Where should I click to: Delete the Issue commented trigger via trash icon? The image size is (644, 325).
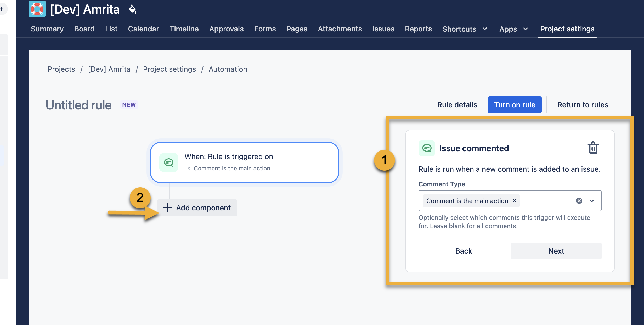(593, 148)
